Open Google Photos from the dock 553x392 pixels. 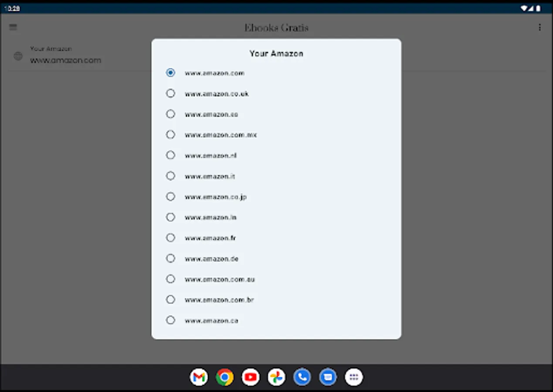pos(276,377)
